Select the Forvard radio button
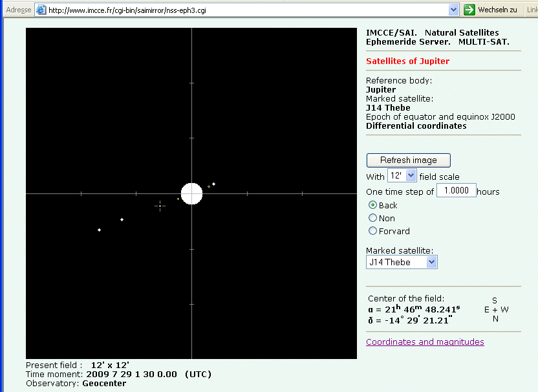 [372, 231]
